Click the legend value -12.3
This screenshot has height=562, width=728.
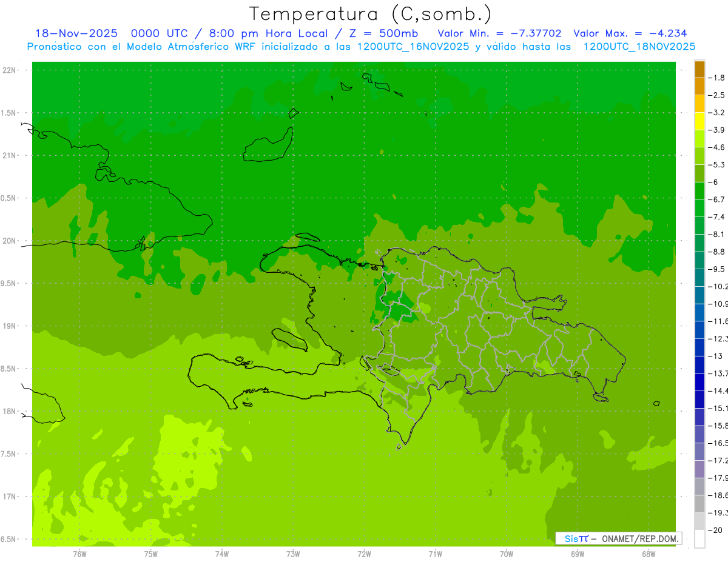718,339
